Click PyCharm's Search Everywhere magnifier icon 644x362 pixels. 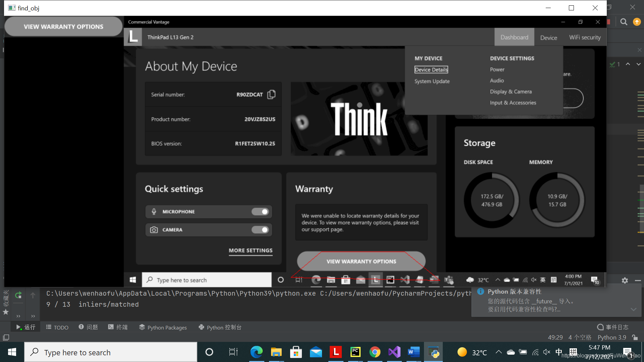[x=624, y=22]
